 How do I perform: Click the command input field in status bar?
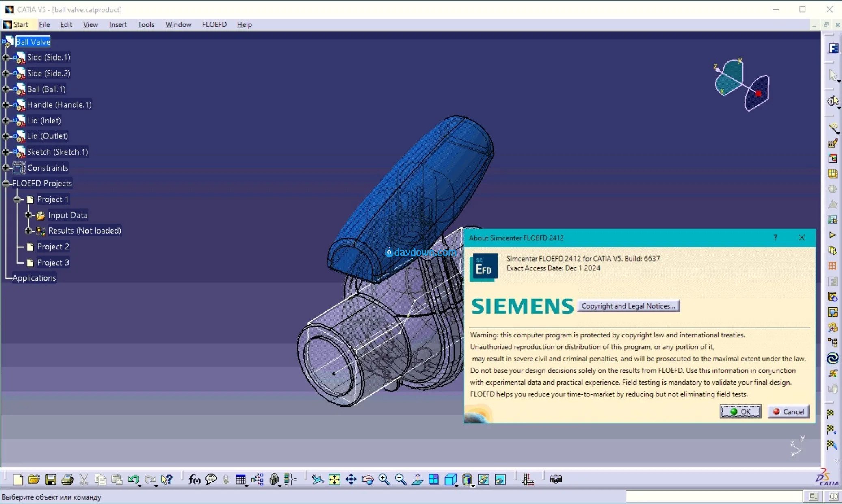click(x=714, y=496)
